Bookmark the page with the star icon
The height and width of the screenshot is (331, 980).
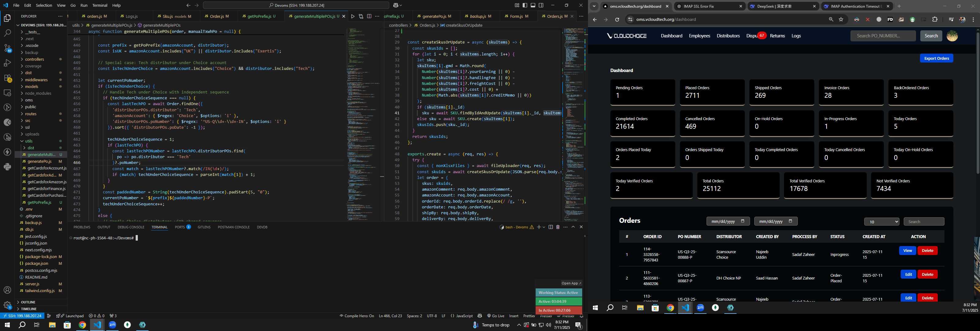coord(841,19)
